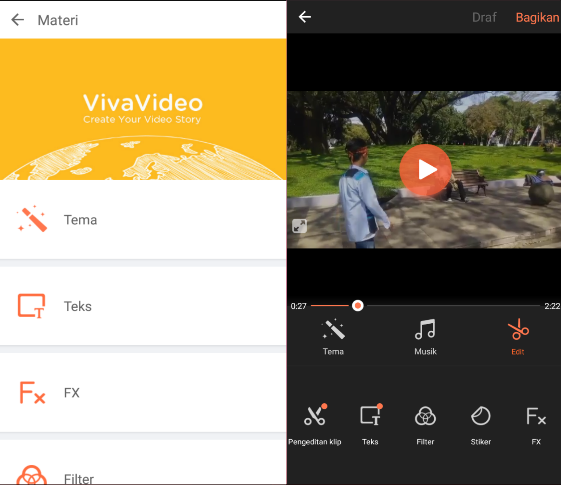Tap Bagikan to share the video
The width and height of the screenshot is (561, 485).
point(537,18)
